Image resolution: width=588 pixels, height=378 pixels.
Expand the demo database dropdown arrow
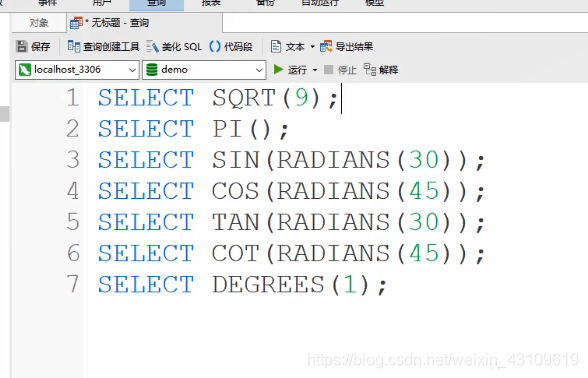(259, 70)
